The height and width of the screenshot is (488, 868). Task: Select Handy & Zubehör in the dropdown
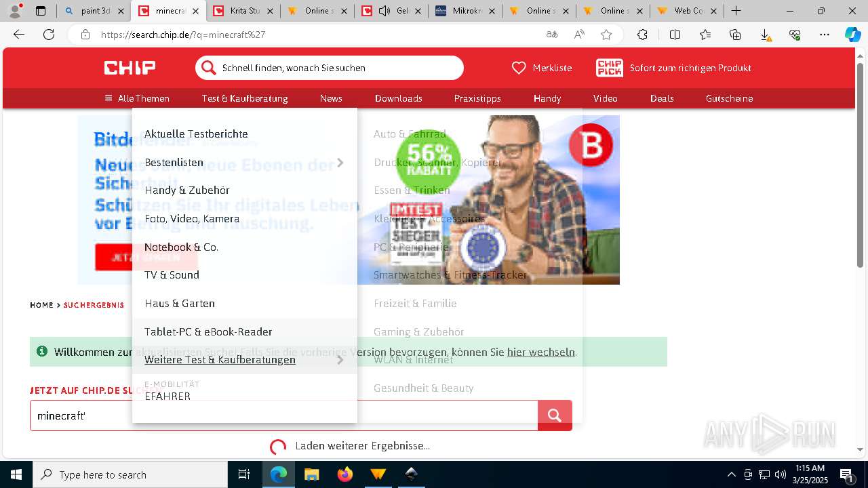tap(187, 190)
